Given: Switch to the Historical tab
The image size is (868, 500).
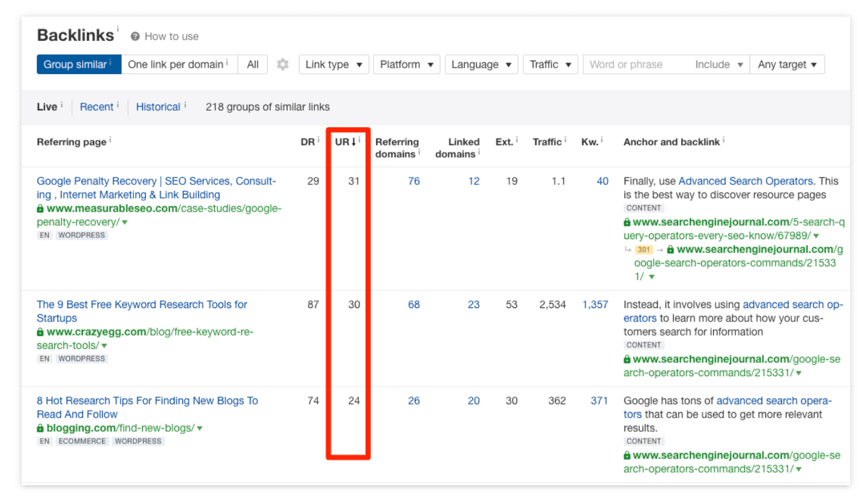Looking at the screenshot, I should [158, 107].
